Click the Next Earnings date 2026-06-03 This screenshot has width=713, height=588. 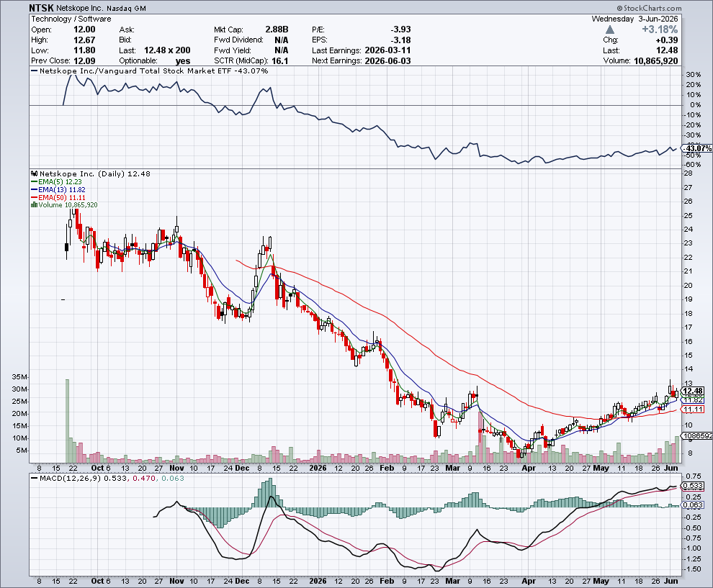click(x=388, y=61)
